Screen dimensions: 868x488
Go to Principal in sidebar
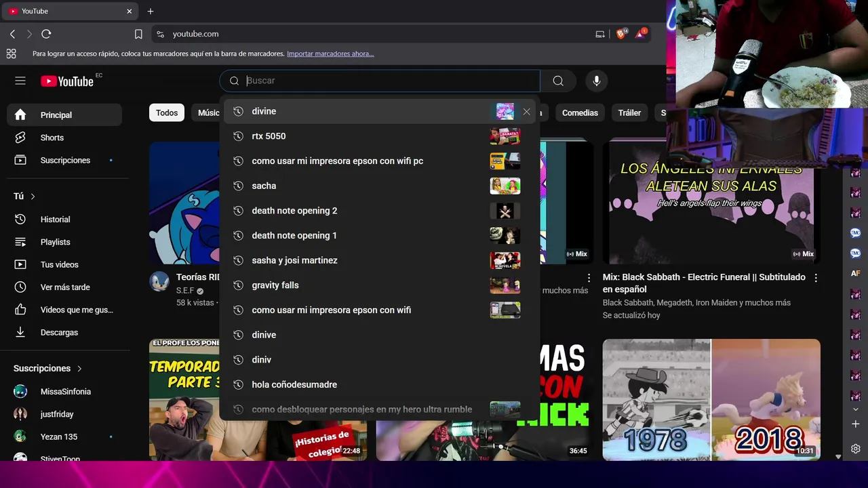point(64,115)
